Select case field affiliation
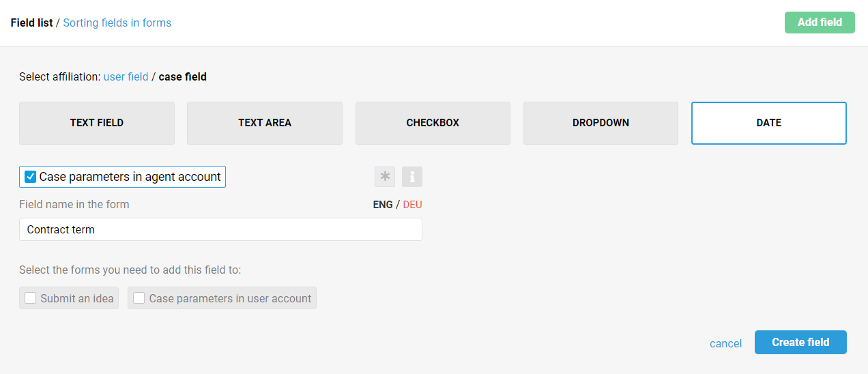This screenshot has width=868, height=374. click(182, 76)
